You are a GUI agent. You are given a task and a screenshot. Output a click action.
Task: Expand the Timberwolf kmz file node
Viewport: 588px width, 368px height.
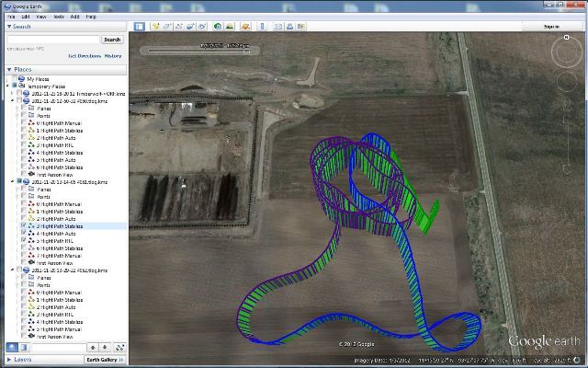coord(13,94)
